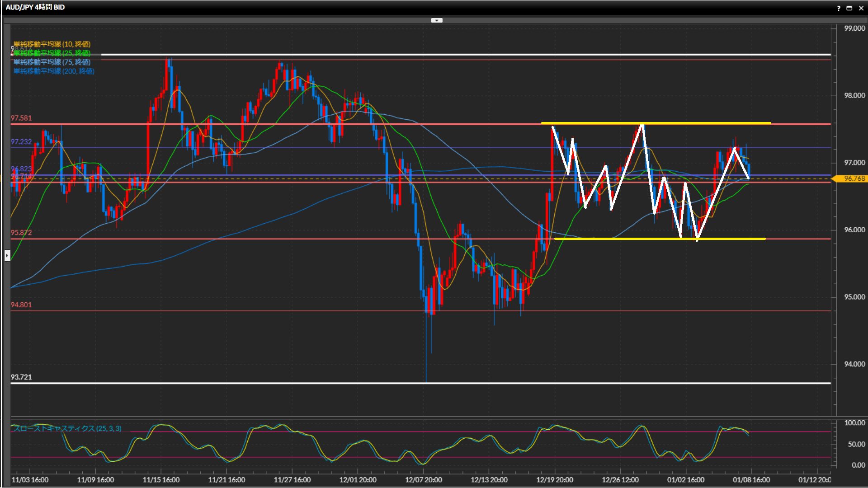Screen dimensions: 868x488
Task: Click the 01/08 16:00 time axis label
Action: tap(751, 479)
